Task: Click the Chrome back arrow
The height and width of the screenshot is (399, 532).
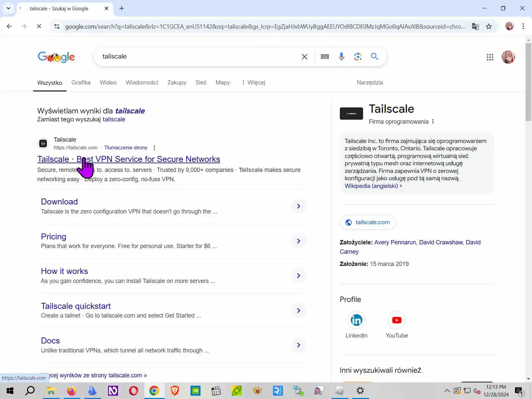Action: tap(9, 26)
